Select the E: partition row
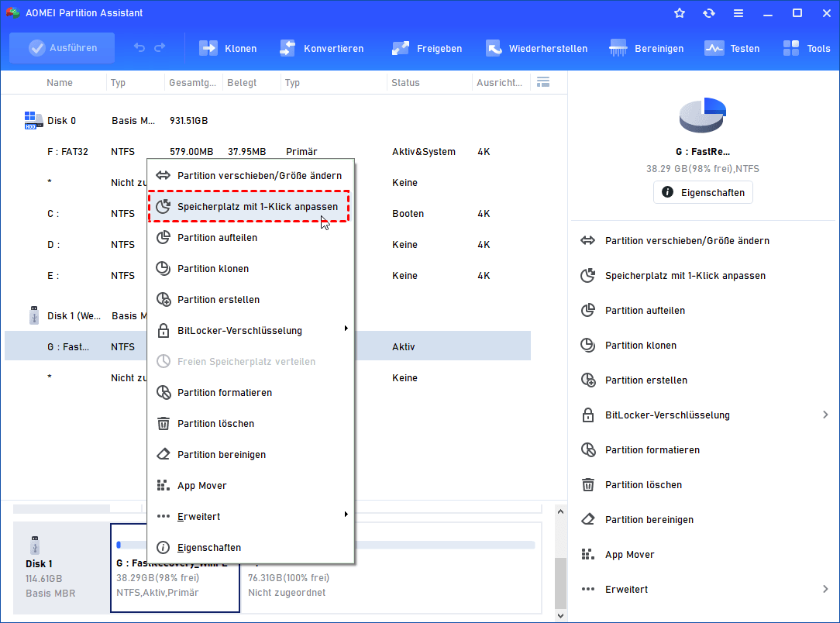The height and width of the screenshot is (623, 840). pos(268,275)
